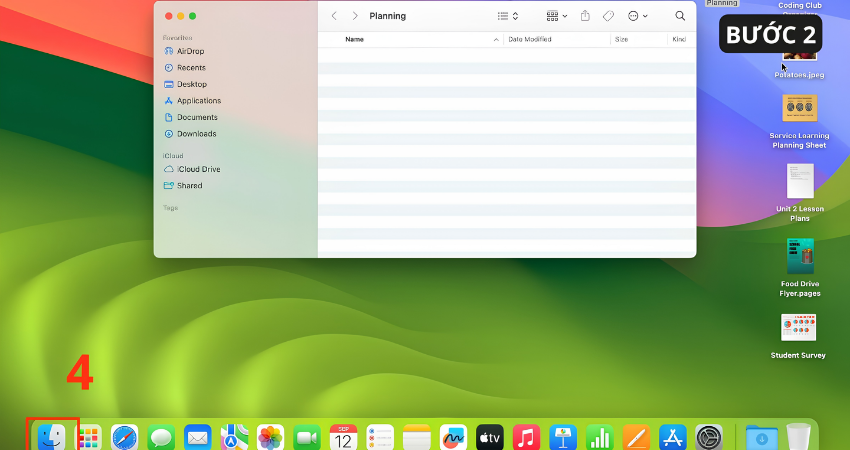850x450 pixels.
Task: Select Desktop in the Finder sidebar
Action: click(185, 84)
